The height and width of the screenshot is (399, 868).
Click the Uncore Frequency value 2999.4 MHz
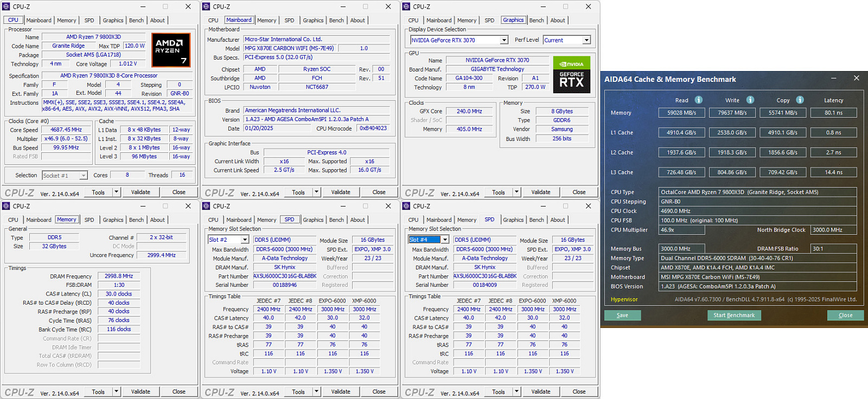162,255
